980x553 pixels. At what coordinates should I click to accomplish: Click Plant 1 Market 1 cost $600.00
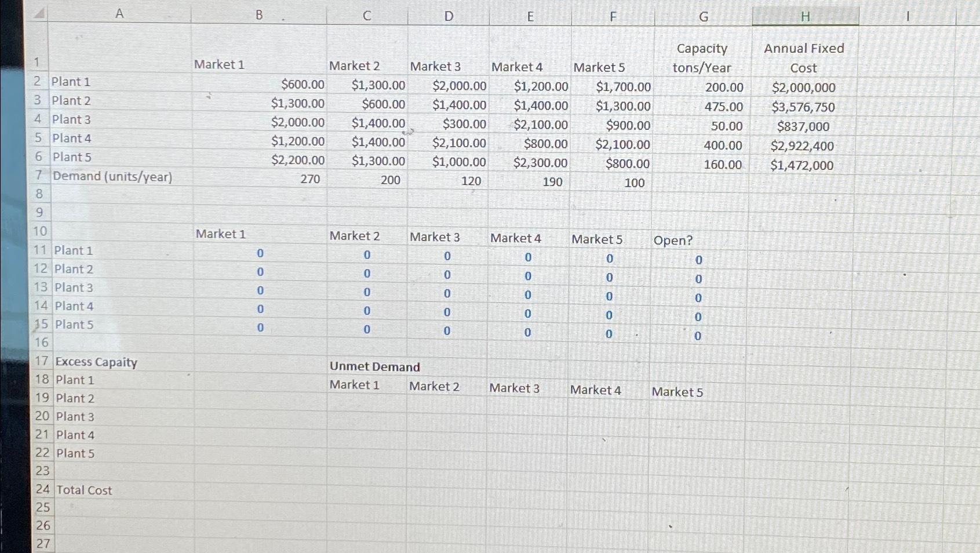click(303, 85)
